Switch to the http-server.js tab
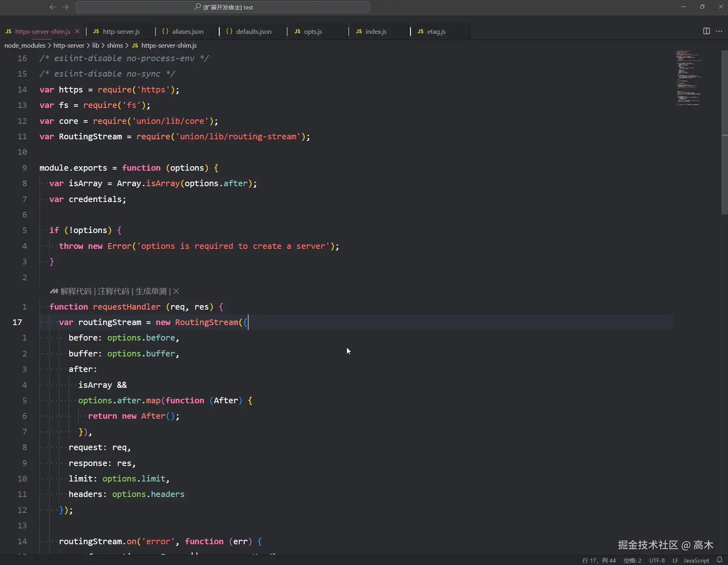The height and width of the screenshot is (565, 728). tap(121, 31)
